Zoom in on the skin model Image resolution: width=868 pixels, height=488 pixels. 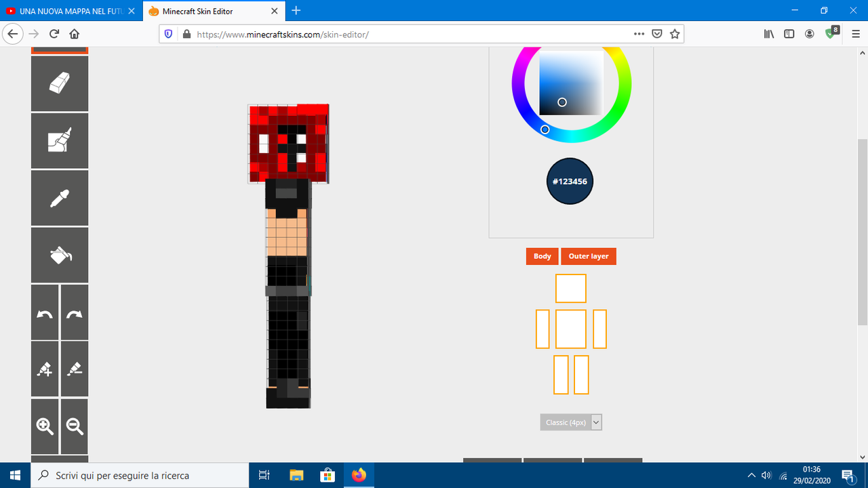click(44, 426)
